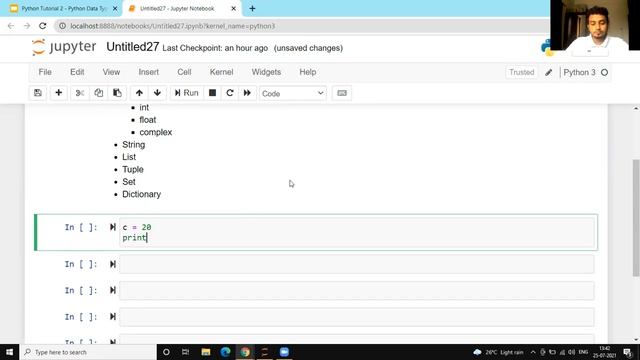Open Chrome from taskbar
The image size is (640, 360).
[x=245, y=352]
